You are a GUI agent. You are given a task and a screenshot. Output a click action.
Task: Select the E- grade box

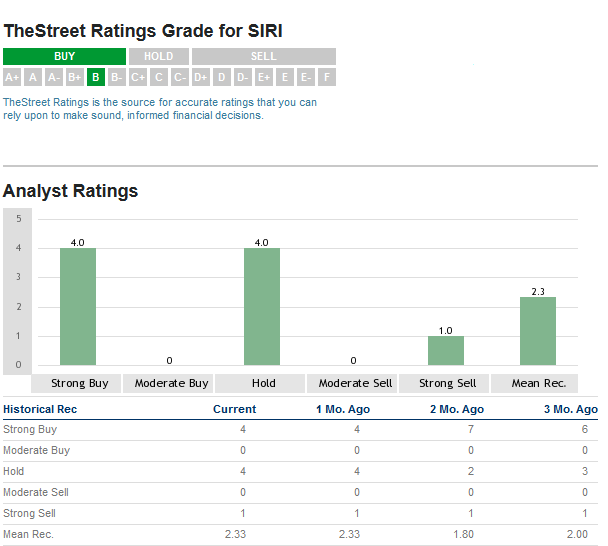[306, 77]
